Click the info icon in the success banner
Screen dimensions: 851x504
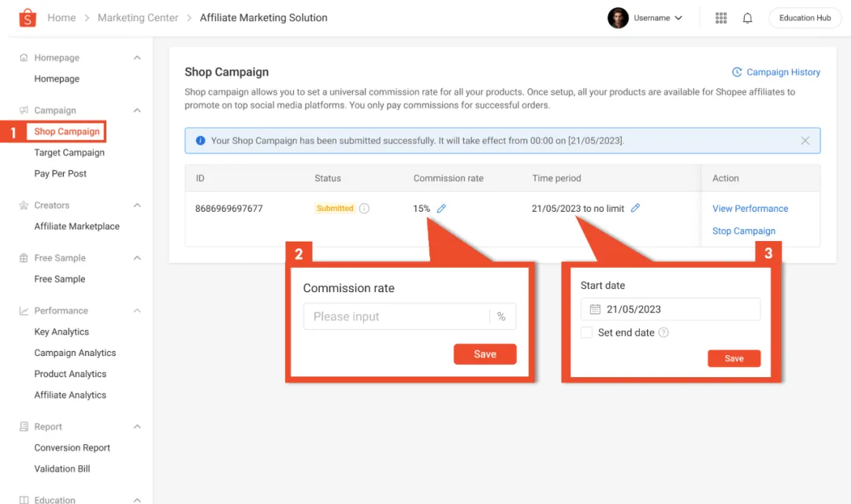200,140
